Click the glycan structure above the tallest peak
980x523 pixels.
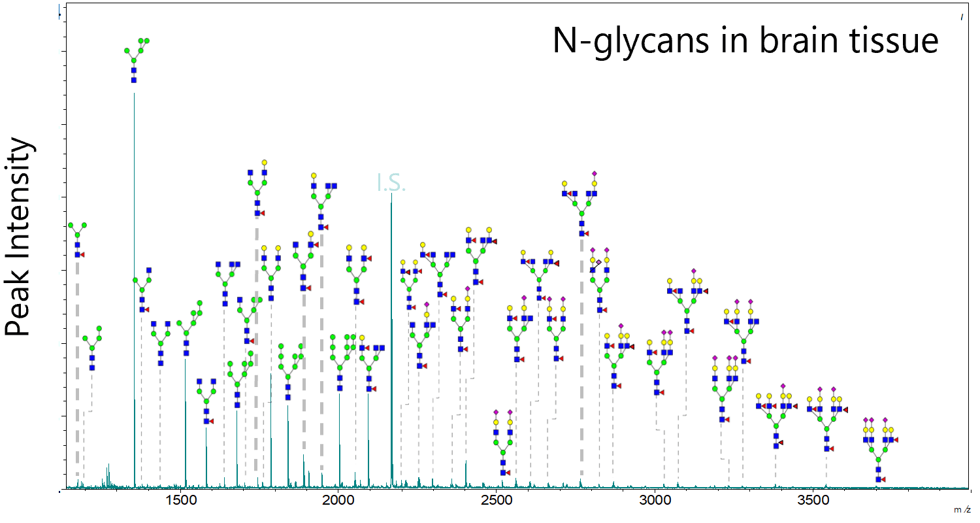click(137, 60)
